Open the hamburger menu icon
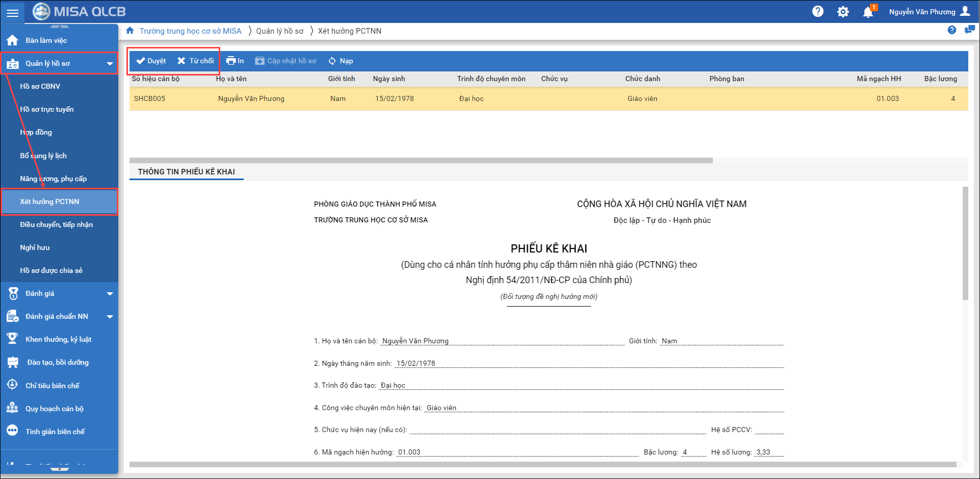The height and width of the screenshot is (479, 980). (x=12, y=12)
